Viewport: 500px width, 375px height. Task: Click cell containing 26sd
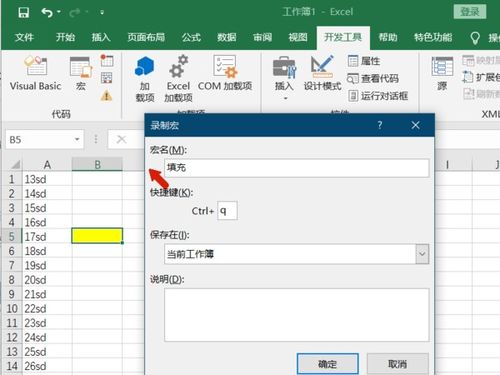pyautogui.click(x=47, y=366)
